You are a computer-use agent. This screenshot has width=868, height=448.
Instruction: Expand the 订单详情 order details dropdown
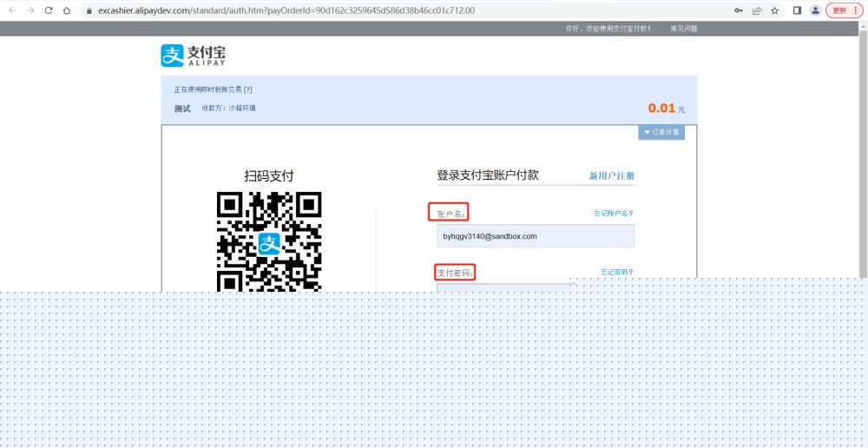[661, 132]
